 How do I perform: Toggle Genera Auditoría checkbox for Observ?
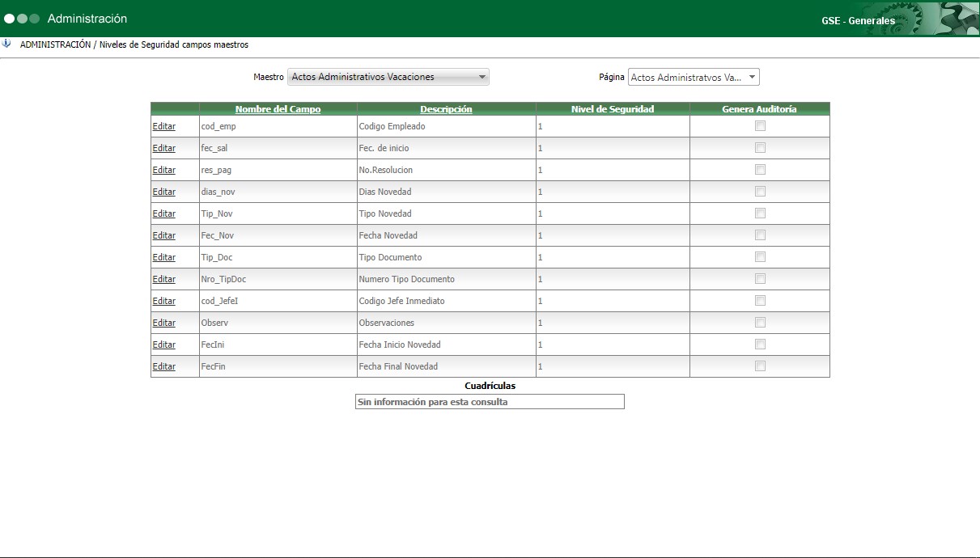tap(760, 322)
